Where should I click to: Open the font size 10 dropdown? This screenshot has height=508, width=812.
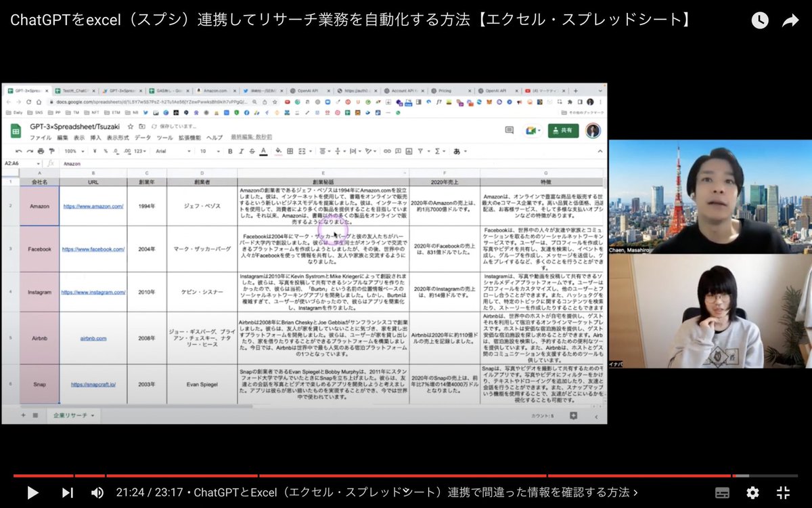(210, 151)
